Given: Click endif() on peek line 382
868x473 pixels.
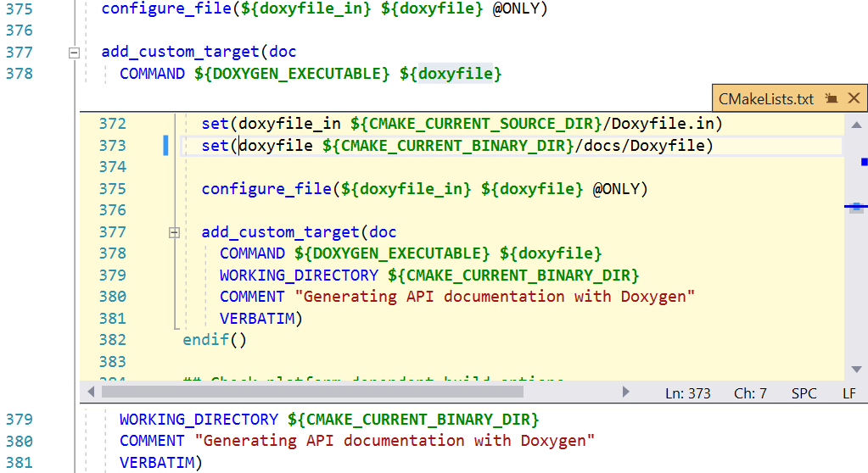Looking at the screenshot, I should [214, 340].
